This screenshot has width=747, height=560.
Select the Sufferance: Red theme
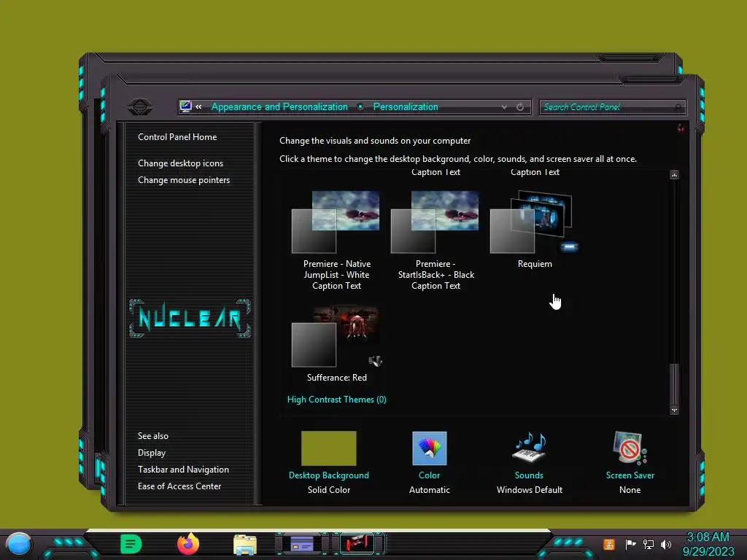[x=336, y=344]
